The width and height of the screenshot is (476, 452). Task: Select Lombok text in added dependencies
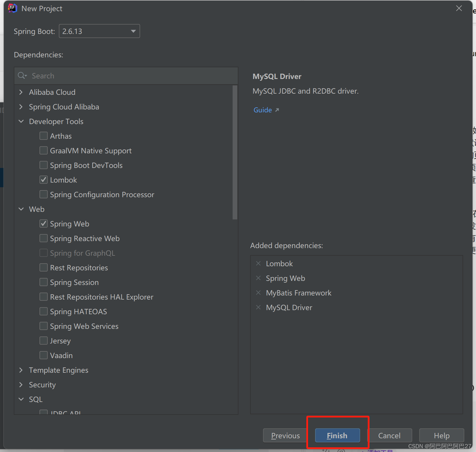pos(279,264)
